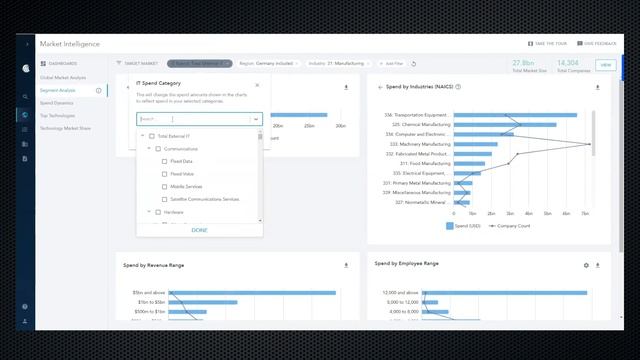Click the VIEW button

606,65
